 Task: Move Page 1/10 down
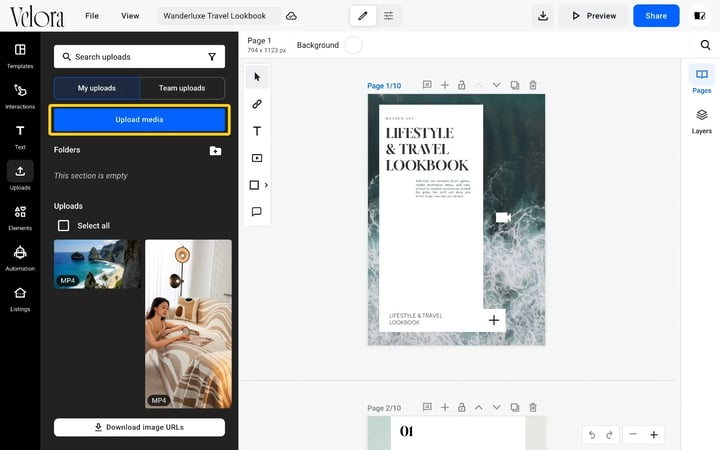[496, 85]
